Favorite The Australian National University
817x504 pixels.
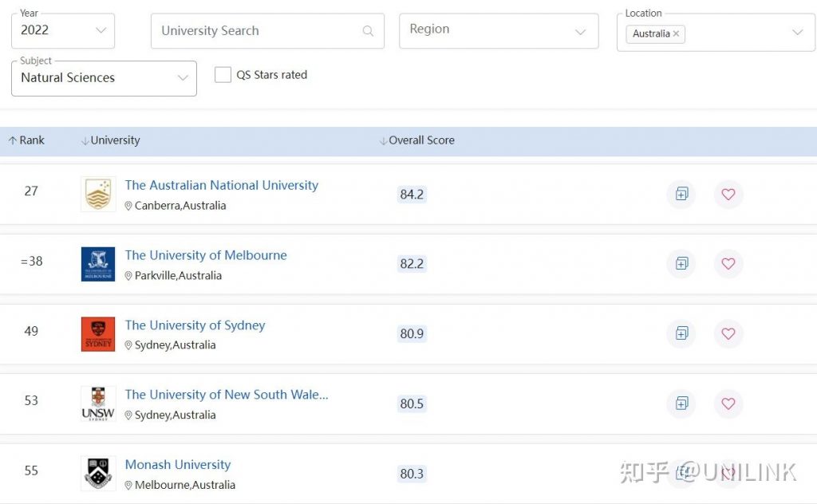(x=728, y=195)
